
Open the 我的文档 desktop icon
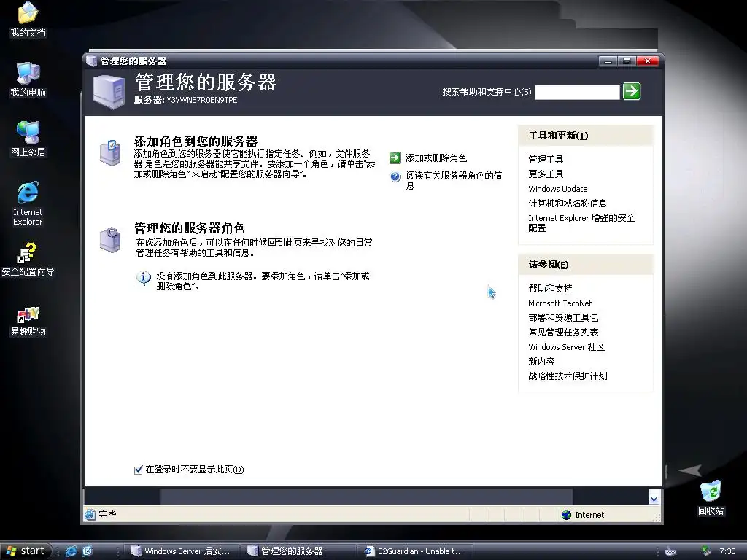tap(28, 19)
